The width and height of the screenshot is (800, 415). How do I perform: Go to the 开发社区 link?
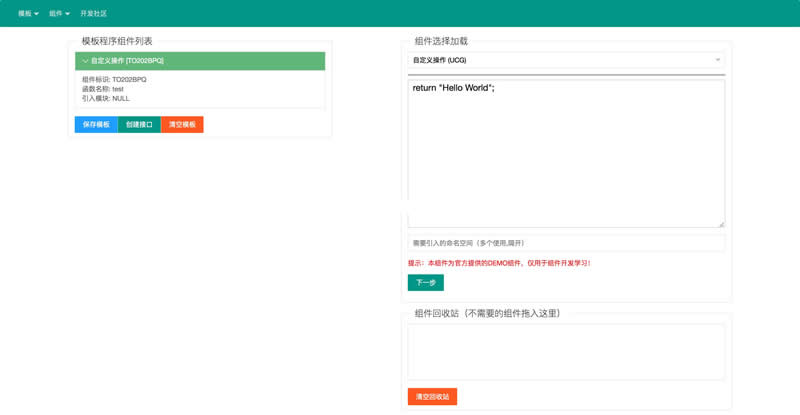tap(93, 14)
